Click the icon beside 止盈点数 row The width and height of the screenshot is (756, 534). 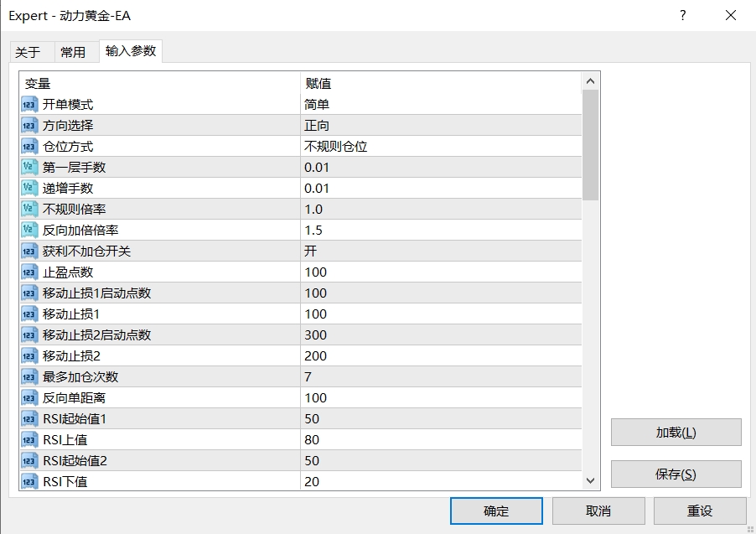coord(29,272)
